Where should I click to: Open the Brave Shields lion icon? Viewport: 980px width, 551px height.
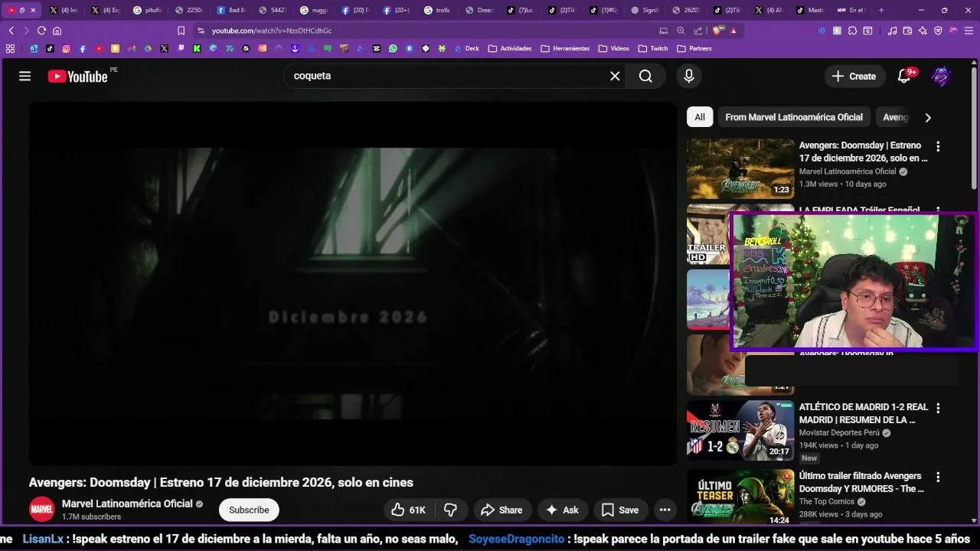pos(716,31)
